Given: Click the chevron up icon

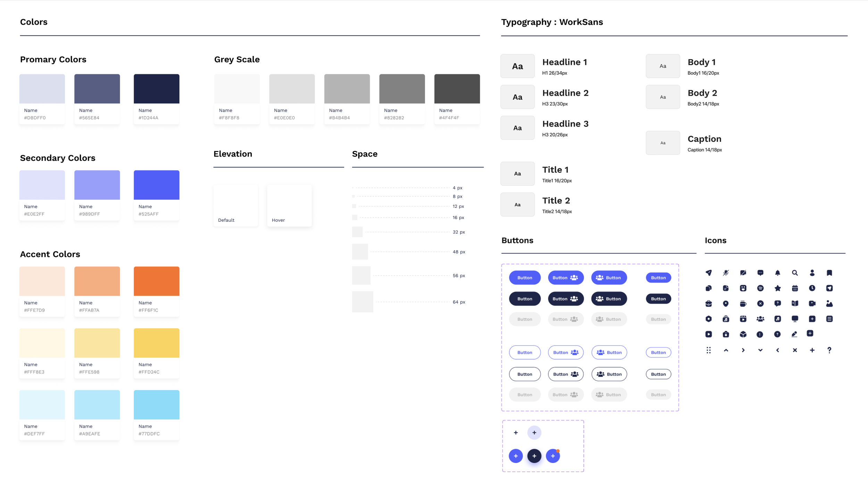Looking at the screenshot, I should [726, 350].
